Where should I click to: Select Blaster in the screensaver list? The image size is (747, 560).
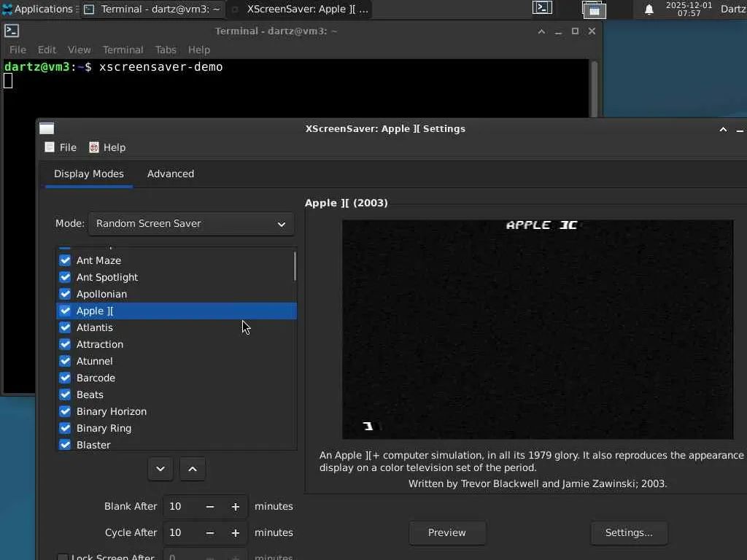click(x=177, y=445)
